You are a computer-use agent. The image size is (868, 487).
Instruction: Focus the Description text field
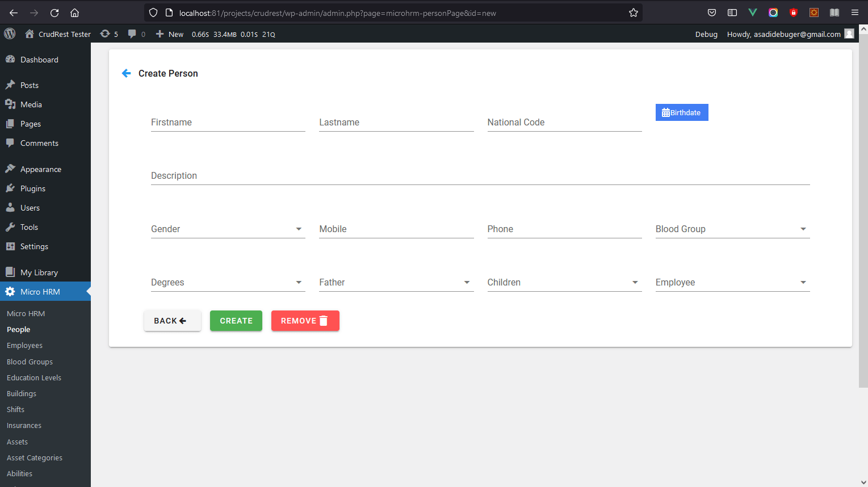(480, 176)
